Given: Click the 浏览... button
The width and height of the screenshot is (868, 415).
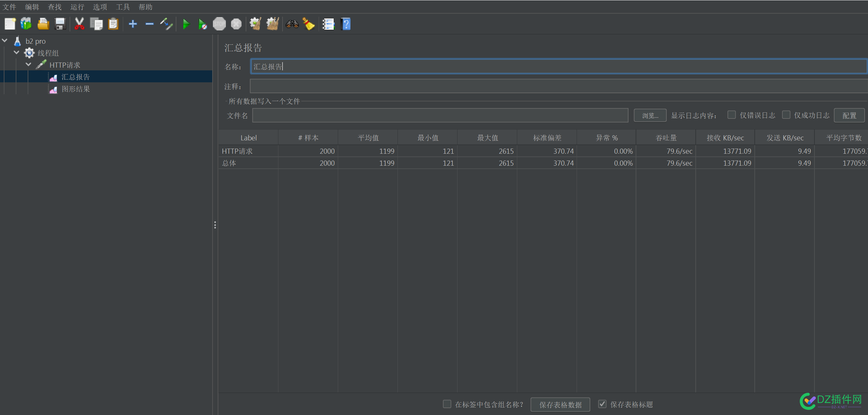Looking at the screenshot, I should (x=650, y=115).
